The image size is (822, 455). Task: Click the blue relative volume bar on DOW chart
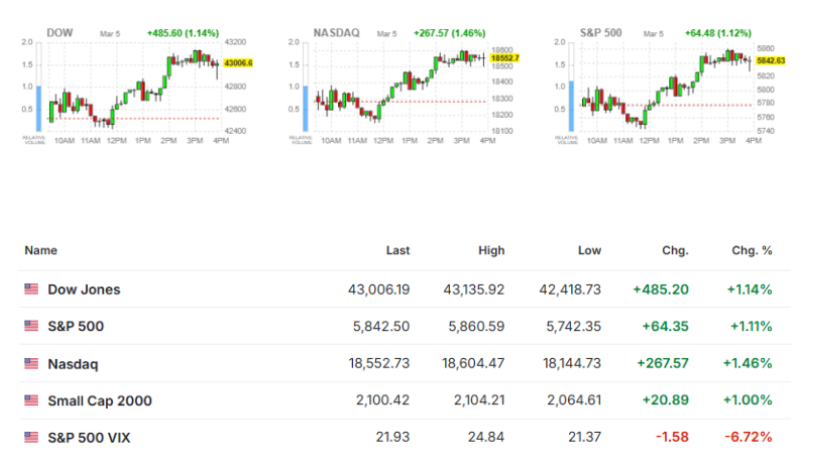click(x=39, y=109)
